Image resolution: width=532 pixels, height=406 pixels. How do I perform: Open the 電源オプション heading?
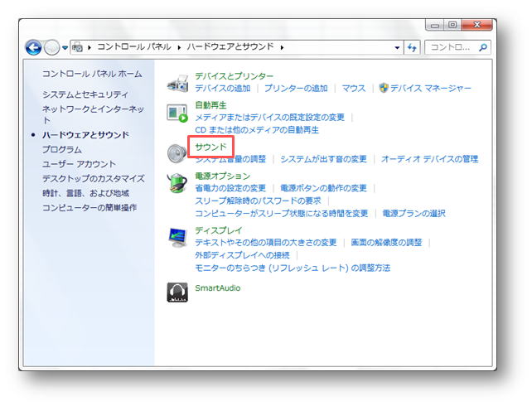pos(223,176)
